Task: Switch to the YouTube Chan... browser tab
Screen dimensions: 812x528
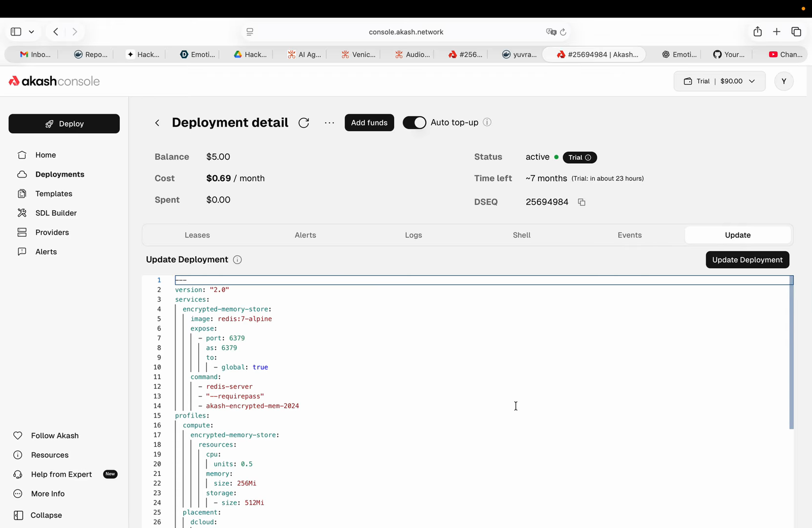Action: tap(785, 54)
